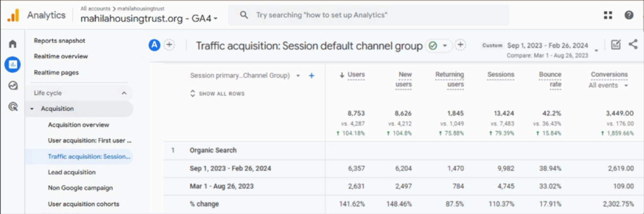
Task: Click the Organic Search row label
Action: pyautogui.click(x=213, y=150)
